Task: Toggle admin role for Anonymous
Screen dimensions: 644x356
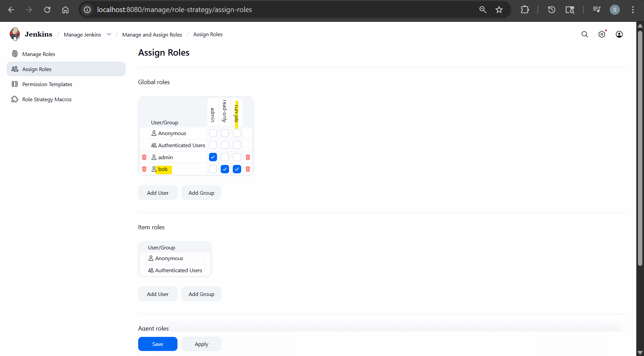Action: pyautogui.click(x=213, y=133)
